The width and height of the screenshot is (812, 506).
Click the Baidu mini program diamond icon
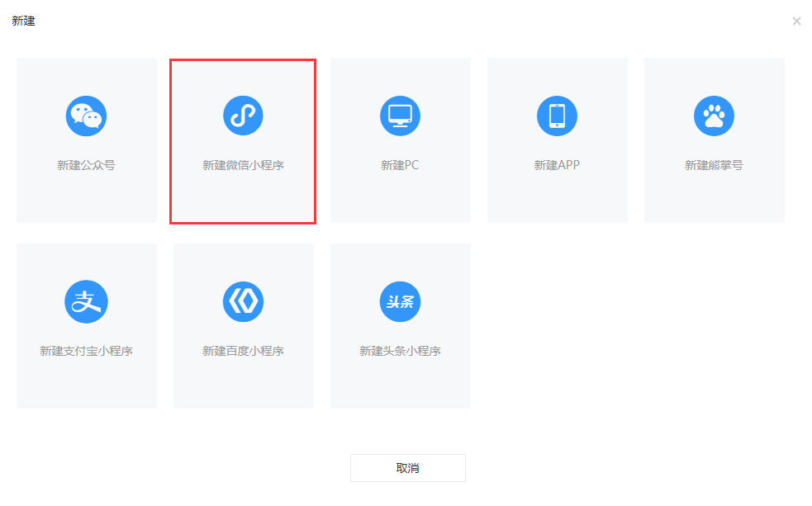click(x=243, y=301)
